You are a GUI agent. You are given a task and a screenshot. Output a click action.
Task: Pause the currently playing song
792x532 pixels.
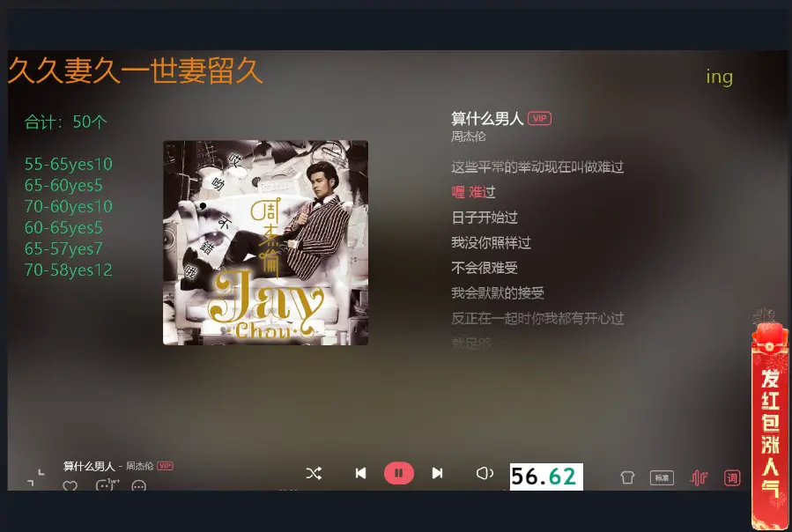point(399,473)
